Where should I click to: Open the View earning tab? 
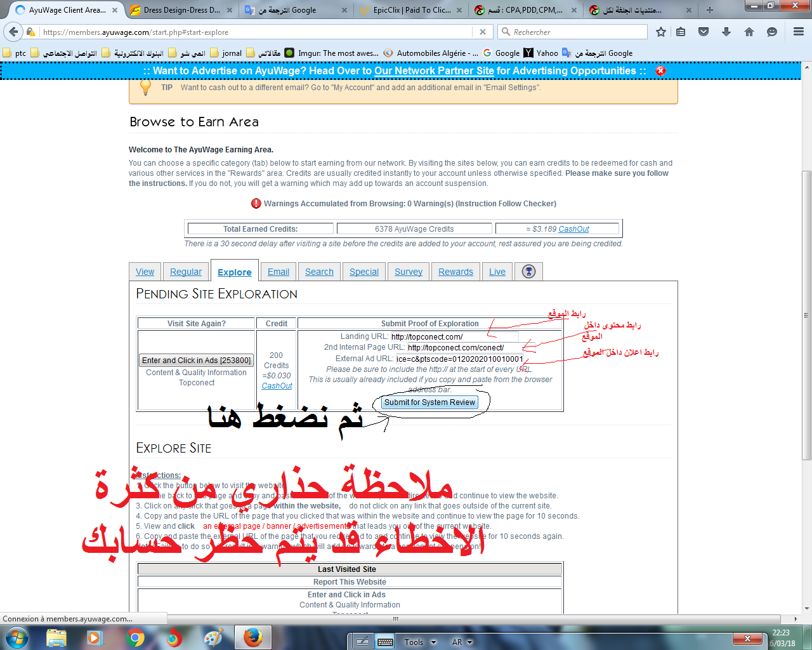(x=145, y=272)
